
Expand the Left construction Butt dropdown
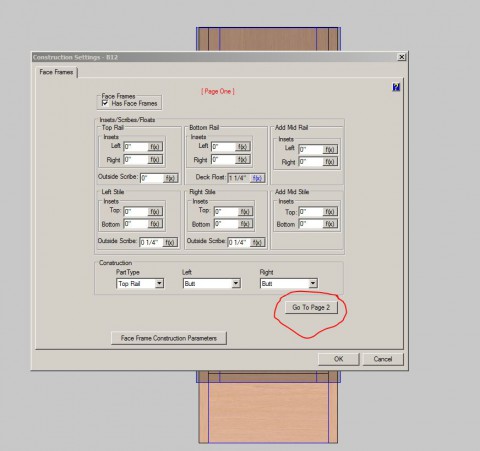(x=212, y=284)
